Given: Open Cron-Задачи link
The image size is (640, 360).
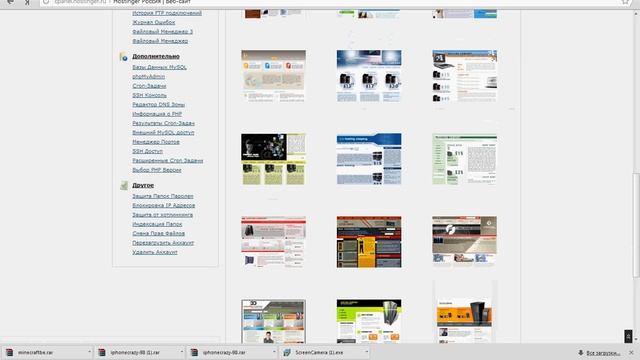Looking at the screenshot, I should pos(149,86).
